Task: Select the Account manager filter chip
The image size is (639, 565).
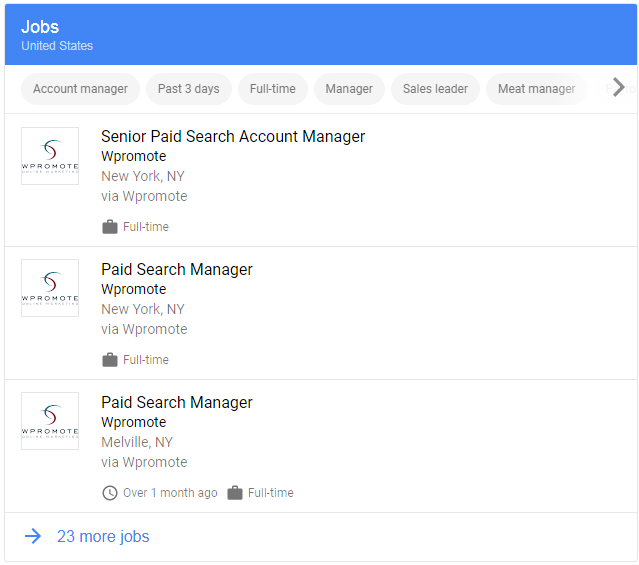Action: pyautogui.click(x=80, y=89)
